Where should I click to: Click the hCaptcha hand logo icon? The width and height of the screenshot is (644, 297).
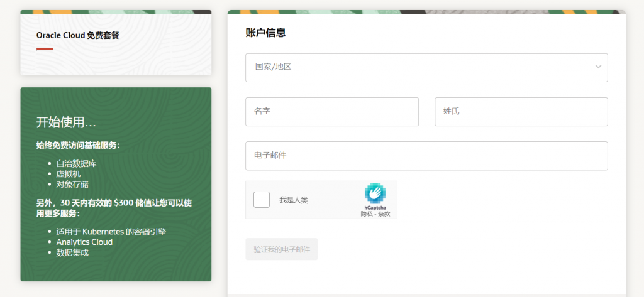(375, 193)
